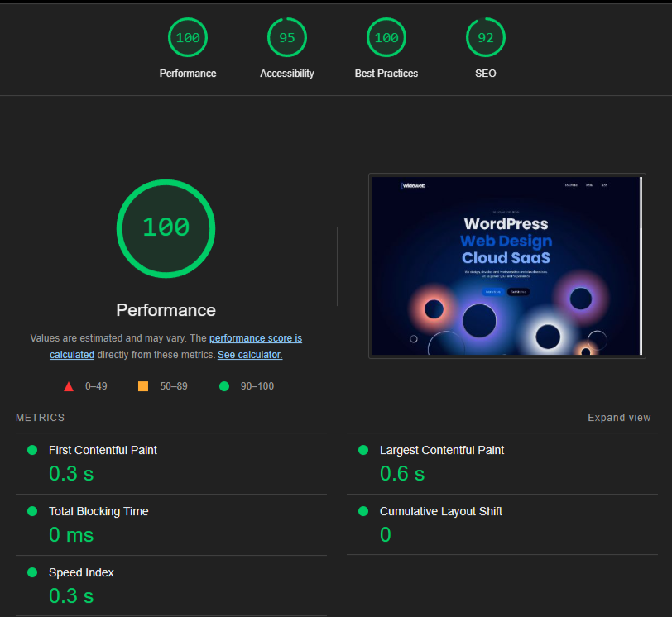Click the 90–100 legend range text
This screenshot has height=617, width=672.
click(x=257, y=386)
